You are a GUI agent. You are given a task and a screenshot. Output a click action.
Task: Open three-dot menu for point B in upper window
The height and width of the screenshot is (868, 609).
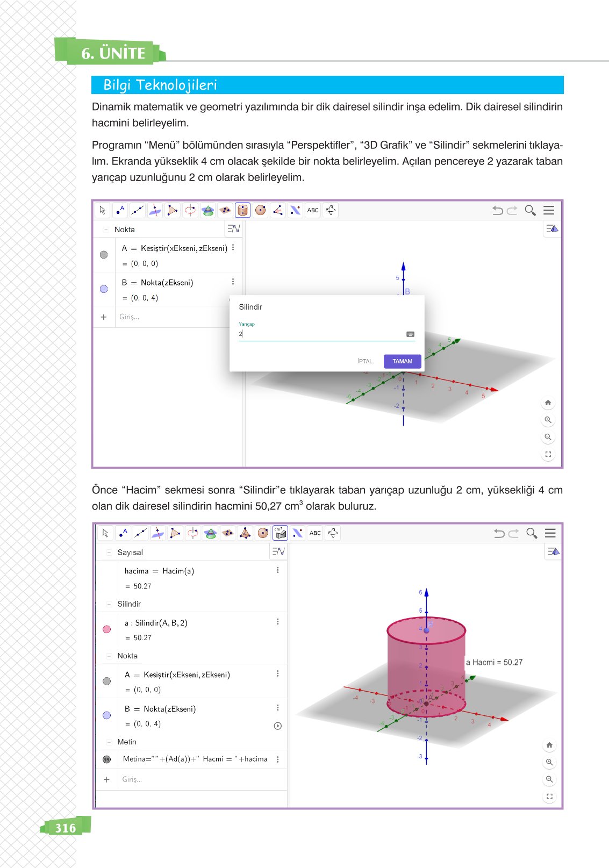point(233,282)
